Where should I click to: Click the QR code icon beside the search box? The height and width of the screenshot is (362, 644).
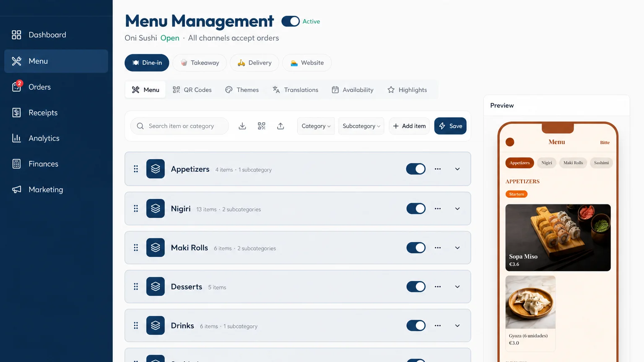[262, 126]
